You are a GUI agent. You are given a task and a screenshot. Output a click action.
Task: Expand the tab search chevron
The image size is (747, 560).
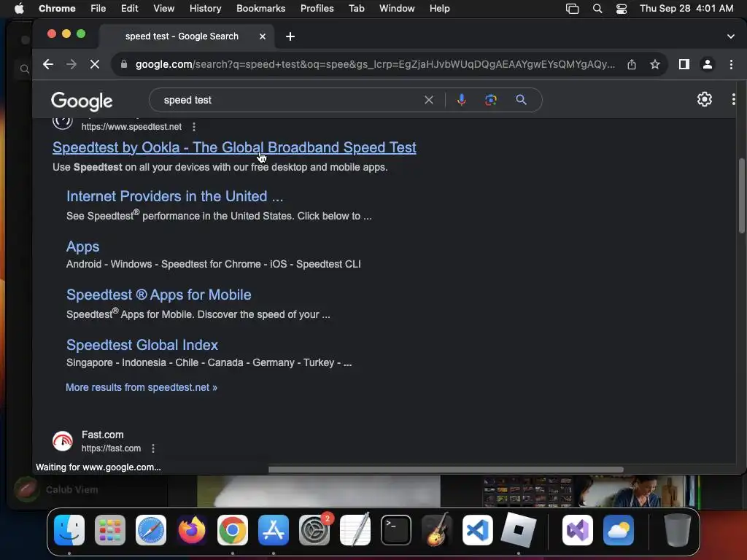pyautogui.click(x=731, y=36)
